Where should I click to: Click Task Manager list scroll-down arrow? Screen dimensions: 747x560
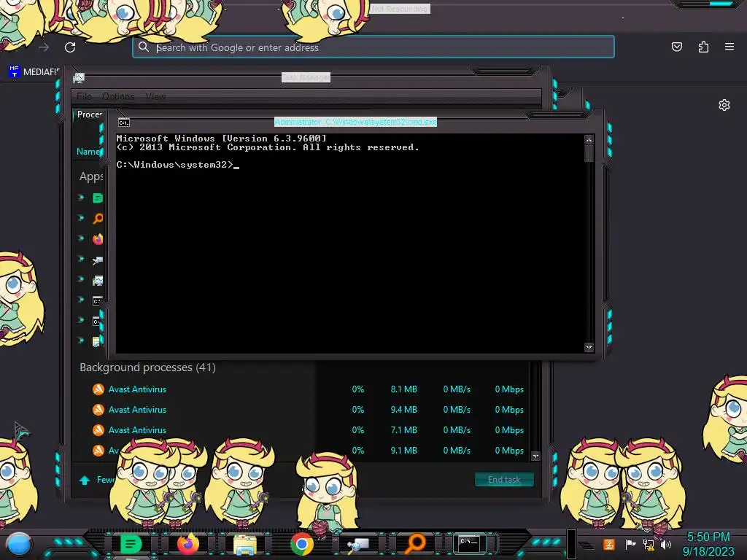[535, 456]
